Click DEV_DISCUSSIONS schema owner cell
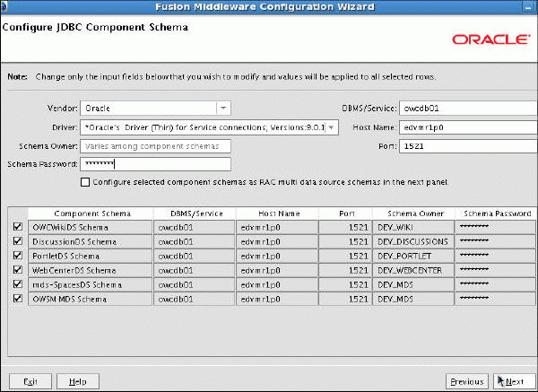This screenshot has width=538, height=392. coord(413,241)
